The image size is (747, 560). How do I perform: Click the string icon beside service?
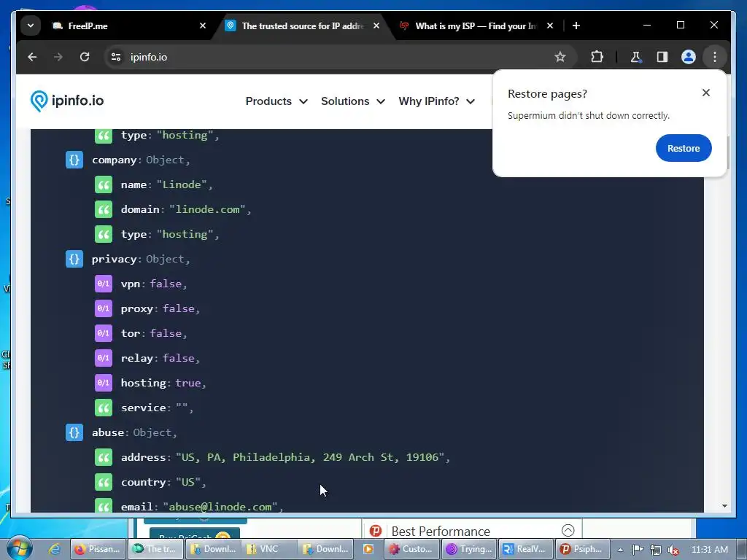point(104,408)
